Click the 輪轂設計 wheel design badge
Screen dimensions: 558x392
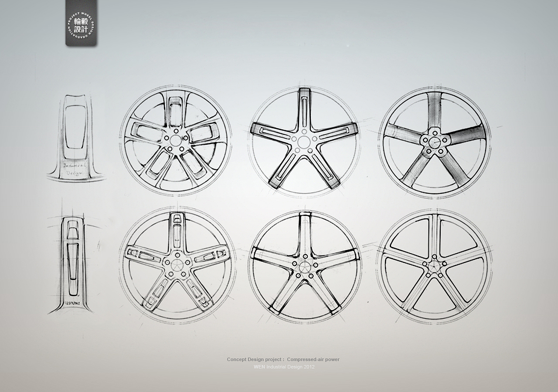click(81, 23)
